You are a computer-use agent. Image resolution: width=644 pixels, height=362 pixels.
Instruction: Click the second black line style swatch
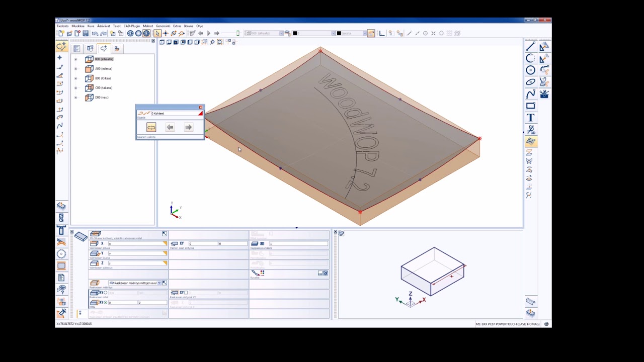pos(339,33)
